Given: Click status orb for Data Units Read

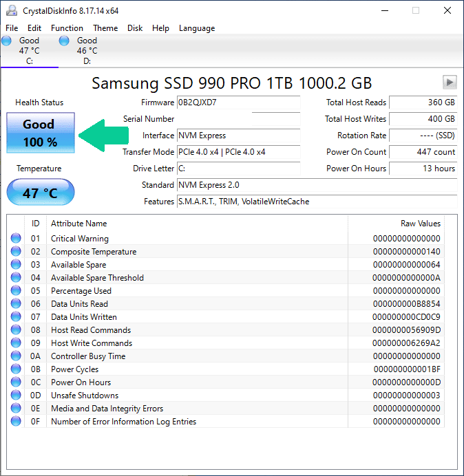Looking at the screenshot, I should [16, 303].
